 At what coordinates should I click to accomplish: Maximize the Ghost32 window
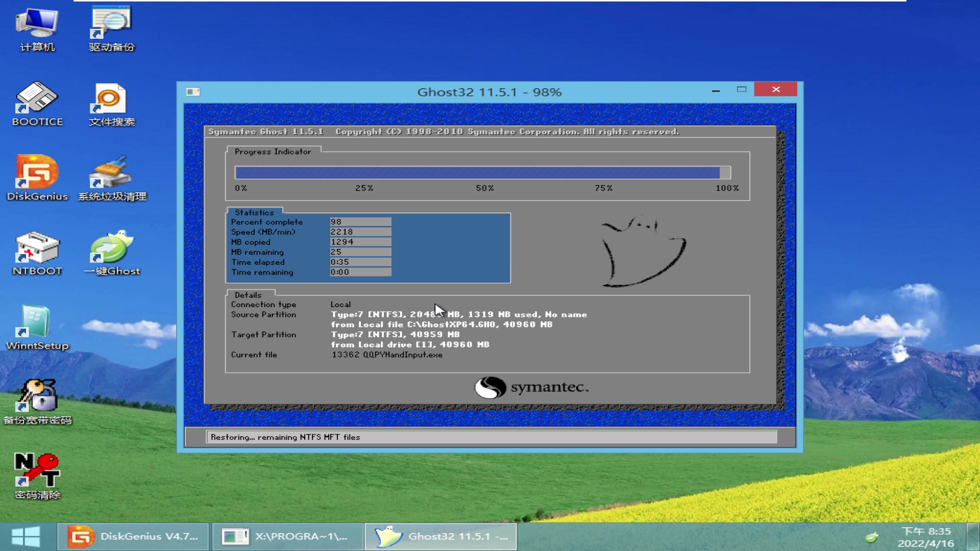click(x=742, y=89)
